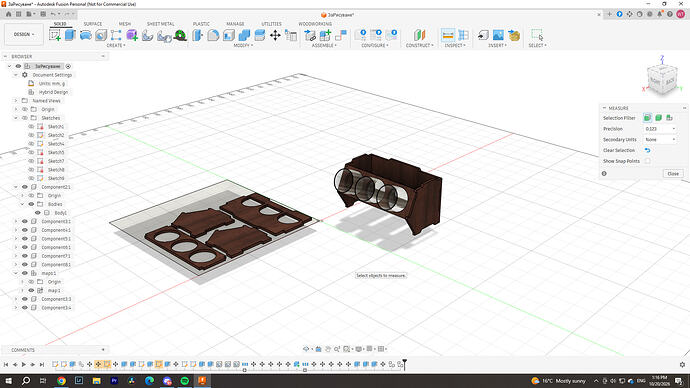Toggle visibility of the Sketches folder
The width and height of the screenshot is (690, 388).
click(25, 118)
